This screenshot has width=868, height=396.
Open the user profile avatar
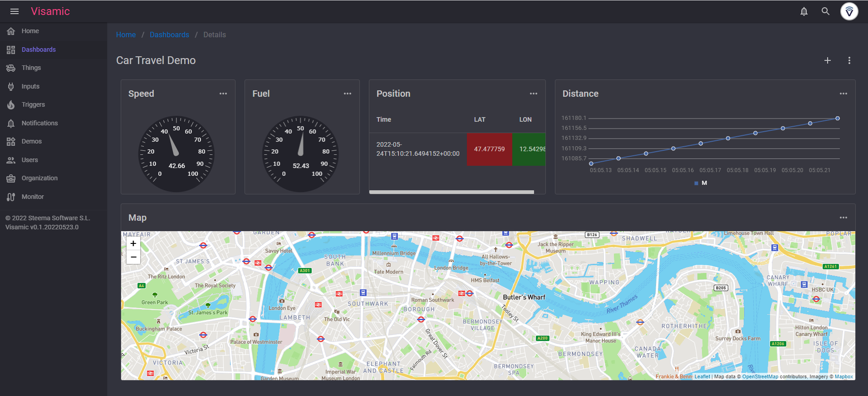[849, 11]
